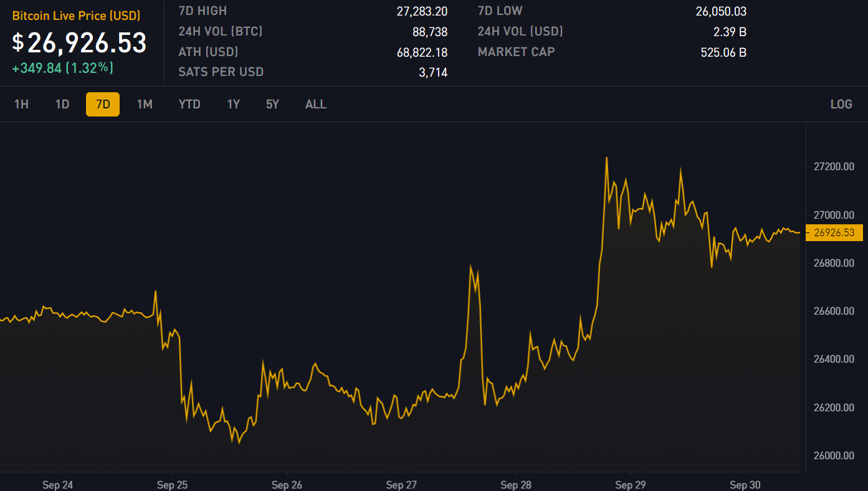Click the 7D LOW value 26,050.03

click(x=721, y=11)
